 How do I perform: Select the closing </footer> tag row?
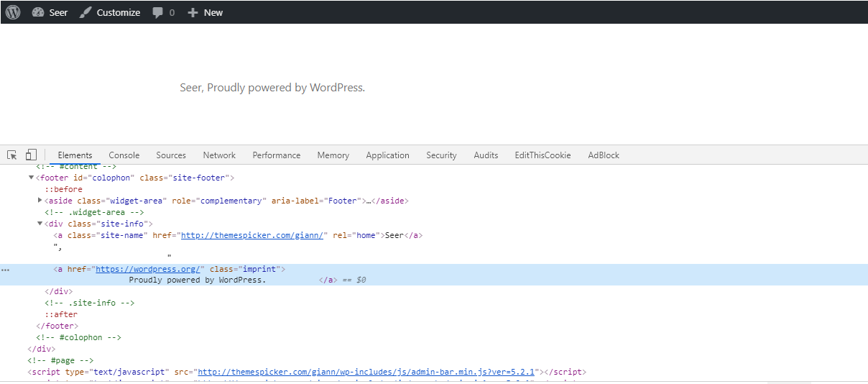(57, 326)
